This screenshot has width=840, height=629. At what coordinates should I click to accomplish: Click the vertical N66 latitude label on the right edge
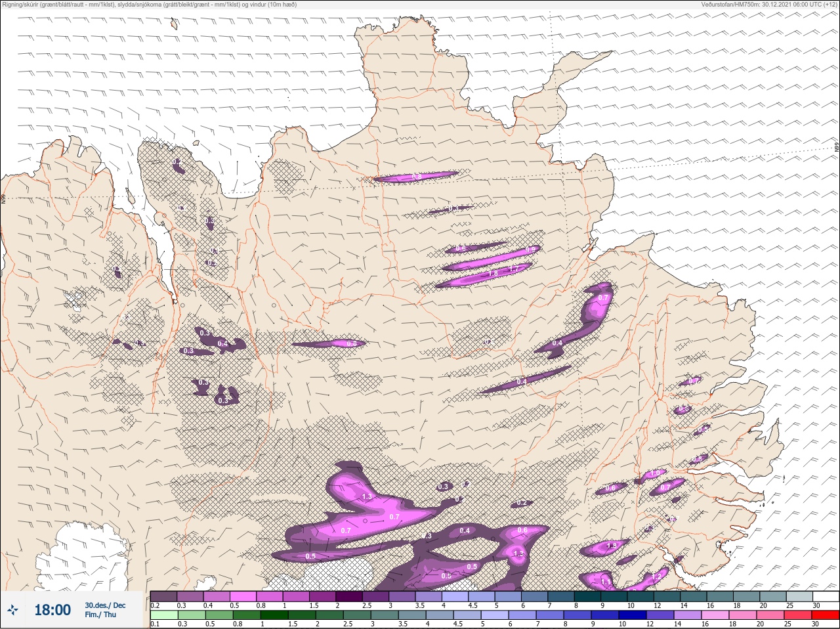click(x=837, y=148)
